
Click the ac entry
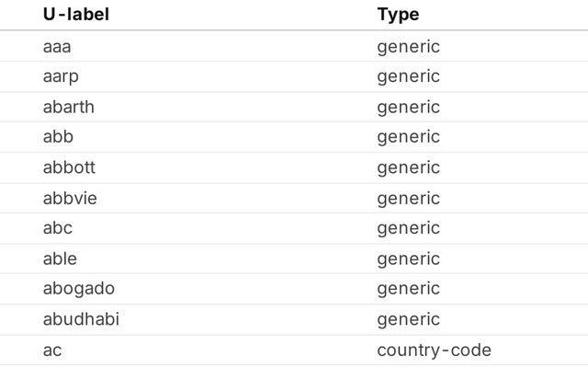(51, 350)
